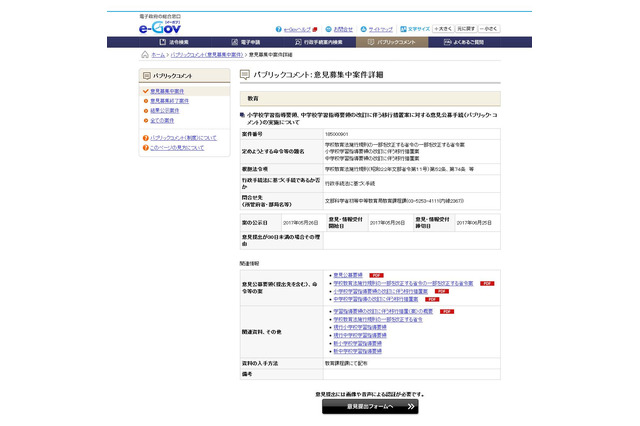Image resolution: width=640 pixels, height=426 pixels.
Task: Select the パブリックコメント navigation tab
Action: click(x=392, y=42)
